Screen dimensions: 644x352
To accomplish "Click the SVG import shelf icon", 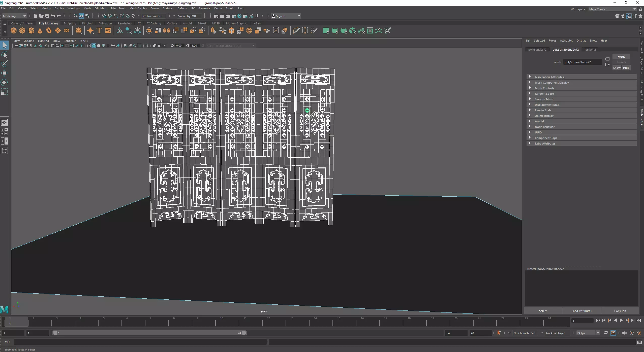I will point(108,31).
